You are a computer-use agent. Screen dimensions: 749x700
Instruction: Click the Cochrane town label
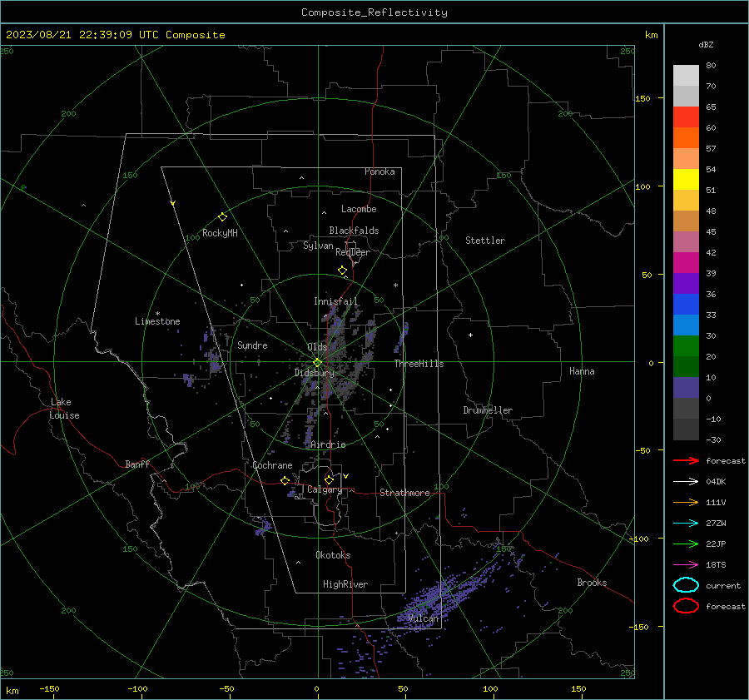(272, 465)
